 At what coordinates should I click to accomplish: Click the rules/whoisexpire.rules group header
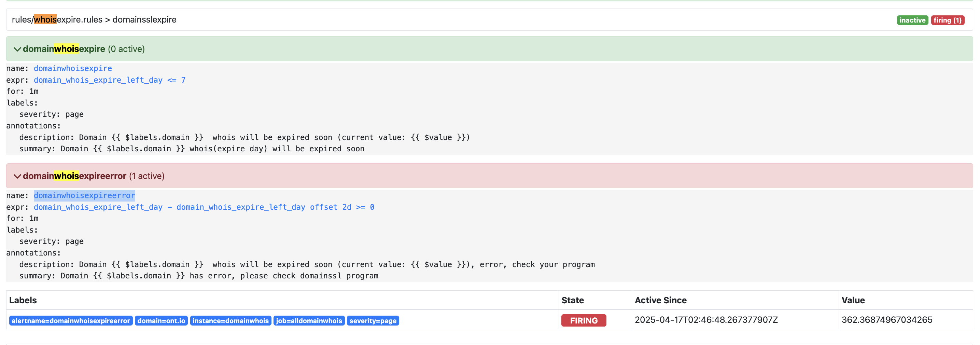[x=94, y=20]
